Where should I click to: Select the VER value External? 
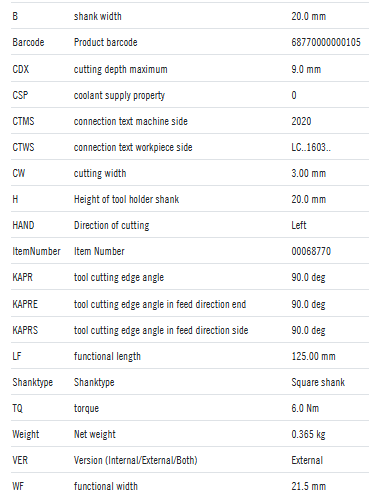307,460
